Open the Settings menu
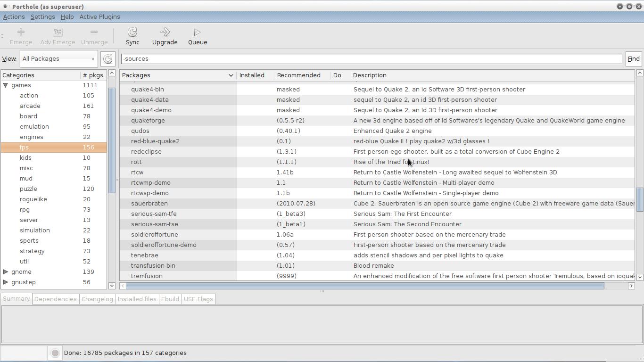 click(42, 17)
